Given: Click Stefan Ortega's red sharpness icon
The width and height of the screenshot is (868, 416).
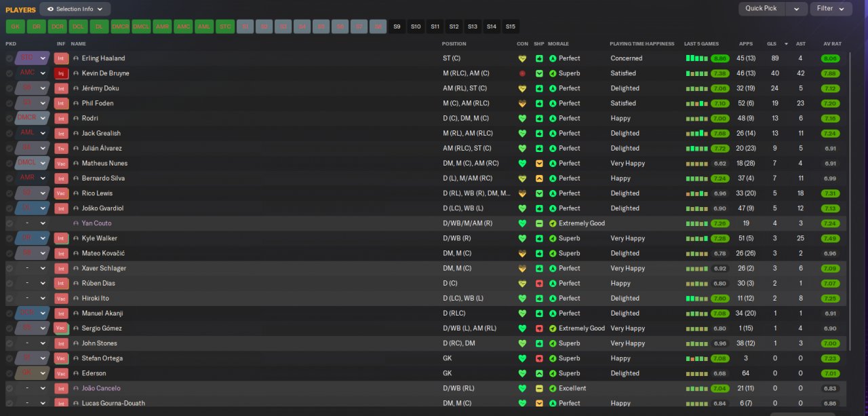Looking at the screenshot, I should 539,358.
